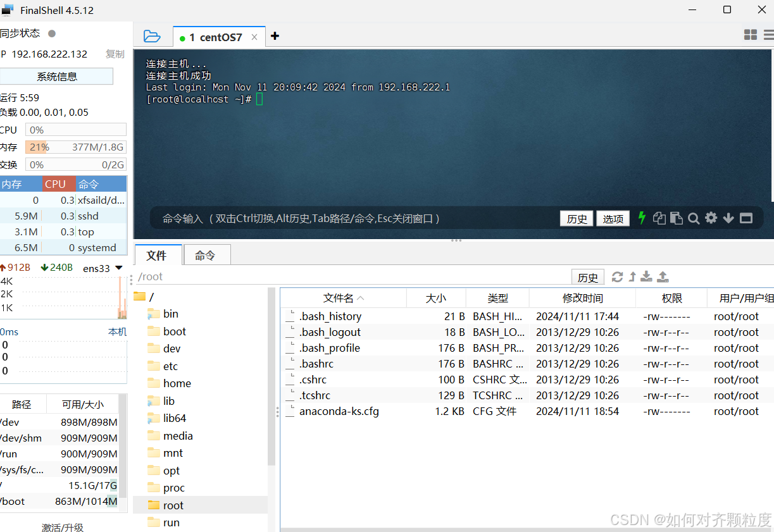Screen dimensions: 774x532
Task: Select the mnt folder in tree
Action: click(x=165, y=453)
